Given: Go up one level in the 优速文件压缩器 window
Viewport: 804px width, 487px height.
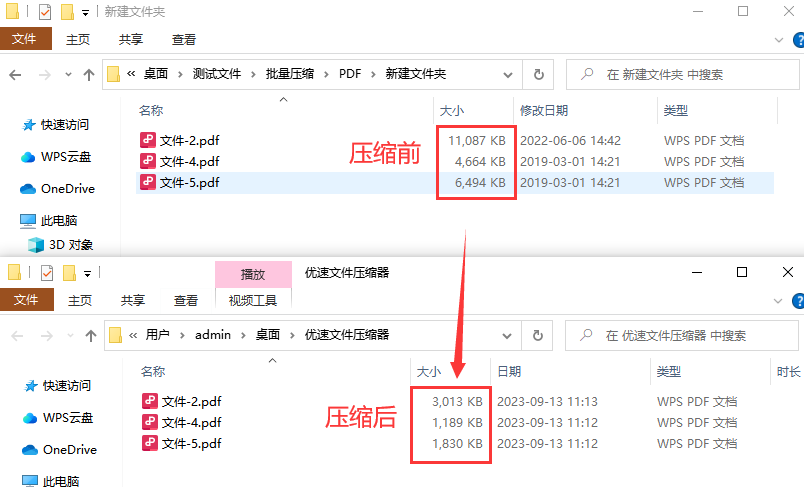Looking at the screenshot, I should [x=91, y=336].
